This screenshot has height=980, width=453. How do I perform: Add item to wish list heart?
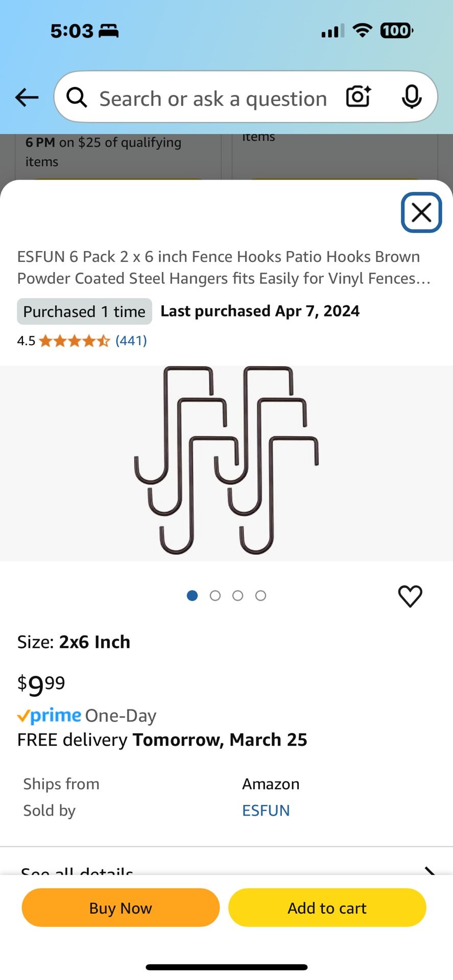(410, 596)
